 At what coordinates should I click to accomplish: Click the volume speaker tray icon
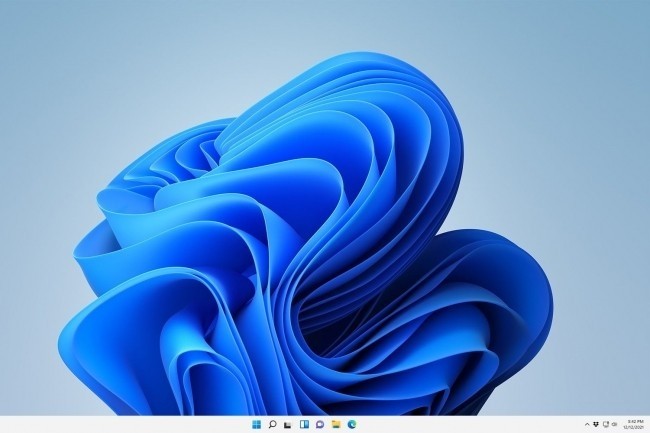[614, 424]
